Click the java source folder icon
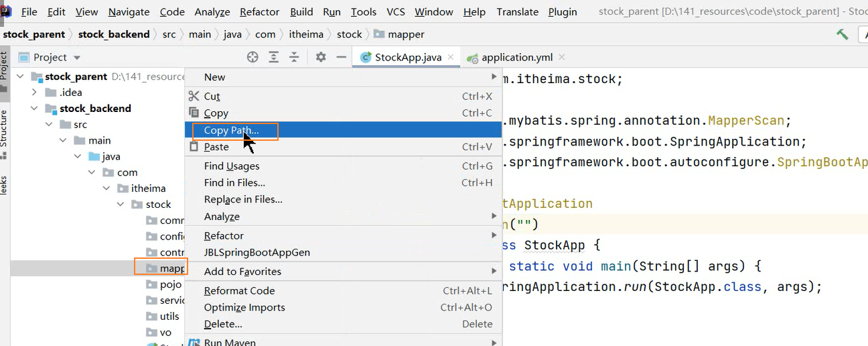 tap(94, 156)
